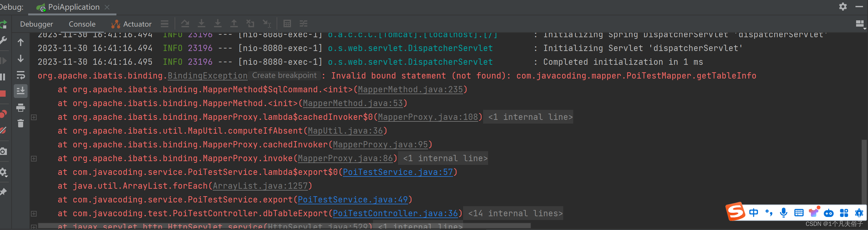The width and height of the screenshot is (868, 230).
Task: Click the up arrow stack trace icon
Action: point(21,42)
